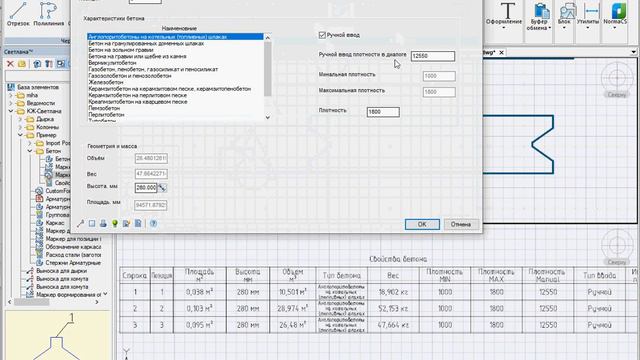Click the Плотность field showing 1800

click(x=383, y=112)
